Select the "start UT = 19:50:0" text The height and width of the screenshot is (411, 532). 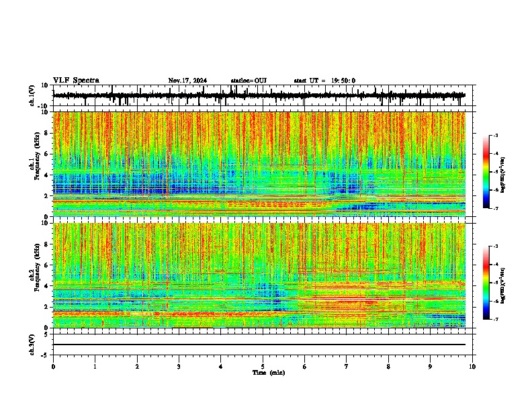[x=324, y=81]
